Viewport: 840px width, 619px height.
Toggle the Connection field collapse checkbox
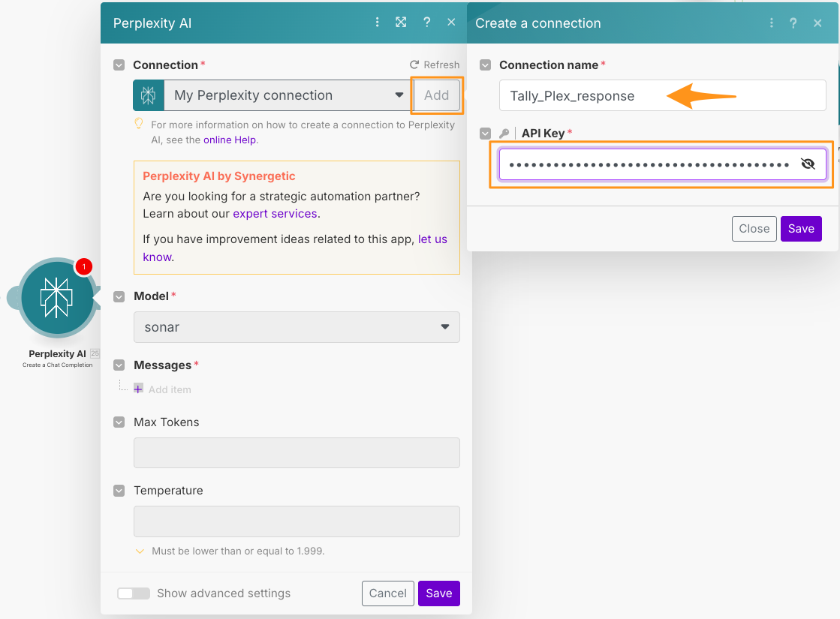(119, 65)
